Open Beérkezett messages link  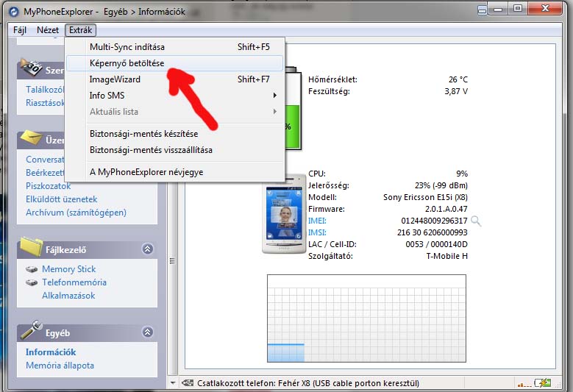point(45,172)
